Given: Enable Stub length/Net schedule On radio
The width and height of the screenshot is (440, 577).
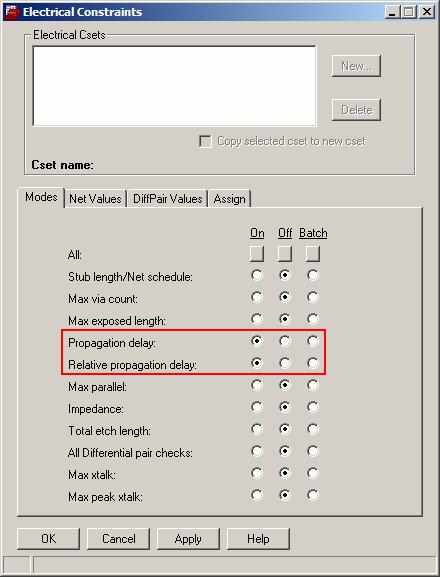Looking at the screenshot, I should click(x=257, y=275).
